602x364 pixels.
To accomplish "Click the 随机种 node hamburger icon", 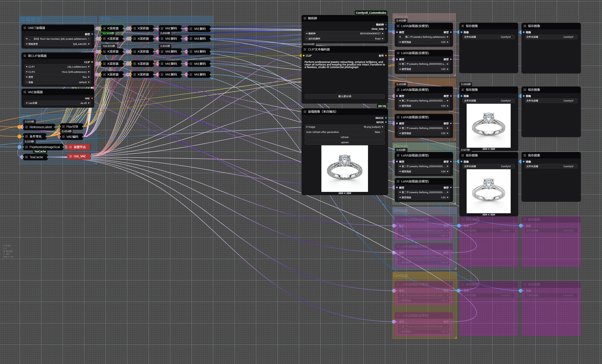I will tap(305, 18).
